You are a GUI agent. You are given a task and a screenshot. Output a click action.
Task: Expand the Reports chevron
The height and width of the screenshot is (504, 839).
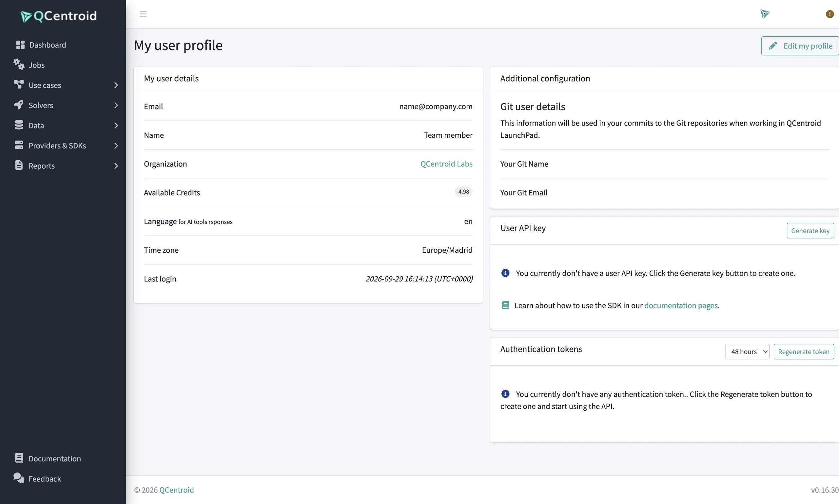(116, 166)
